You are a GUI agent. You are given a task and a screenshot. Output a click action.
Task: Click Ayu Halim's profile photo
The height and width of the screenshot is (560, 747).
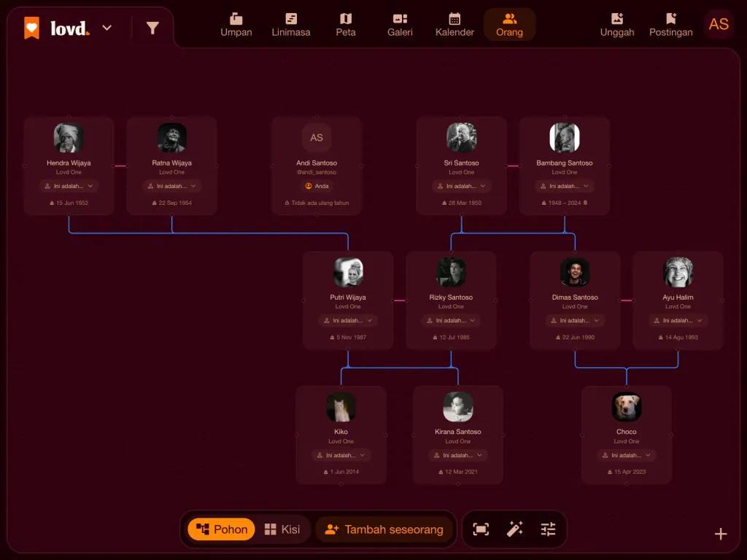[678, 273]
